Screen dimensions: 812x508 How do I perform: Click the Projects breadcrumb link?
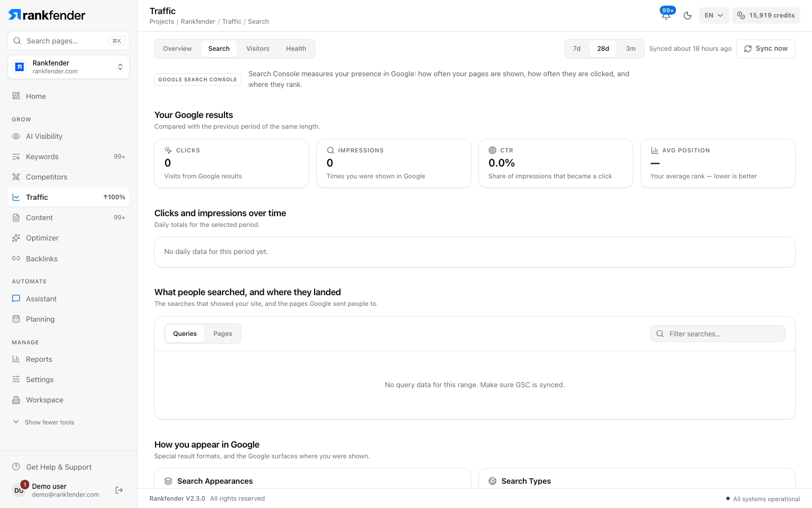coord(162,21)
